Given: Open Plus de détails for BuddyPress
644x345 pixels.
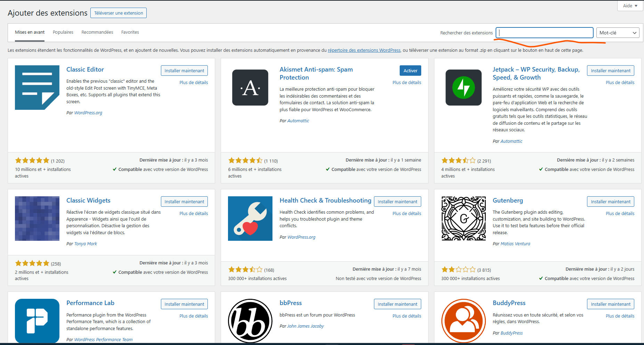Looking at the screenshot, I should coord(620,316).
